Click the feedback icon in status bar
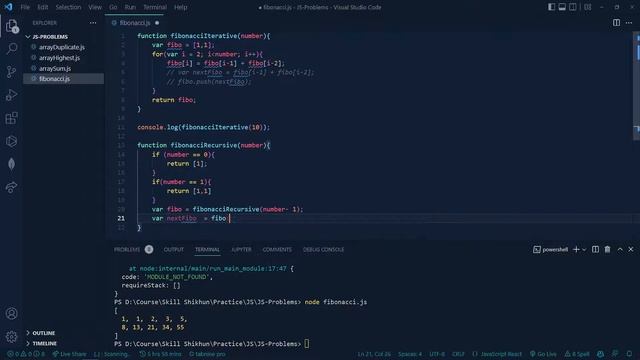The image size is (640, 360). 615,354
